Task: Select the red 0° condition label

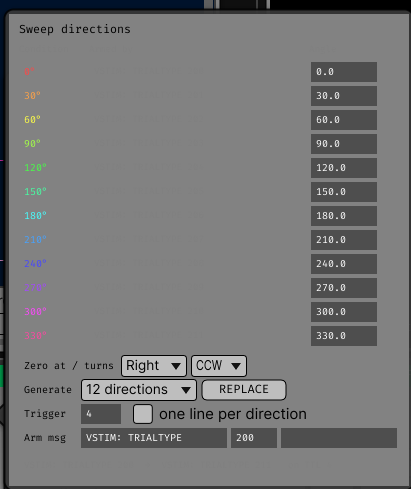Action: click(29, 72)
